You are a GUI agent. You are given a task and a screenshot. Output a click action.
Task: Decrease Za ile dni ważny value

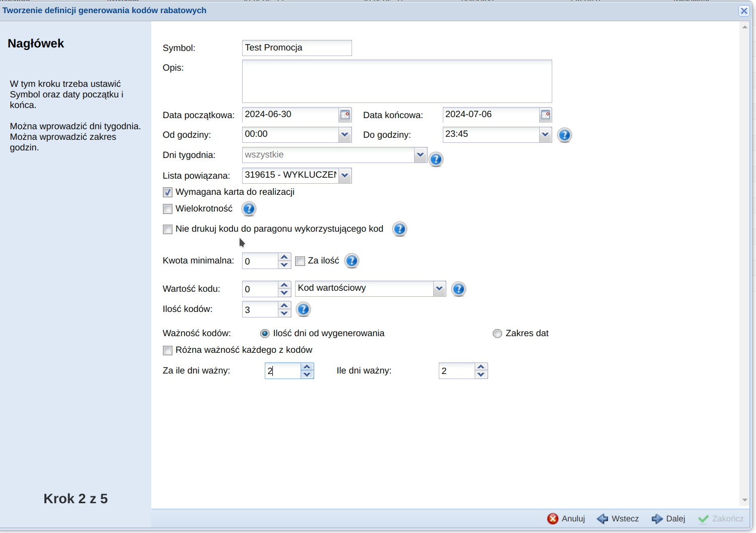[307, 375]
